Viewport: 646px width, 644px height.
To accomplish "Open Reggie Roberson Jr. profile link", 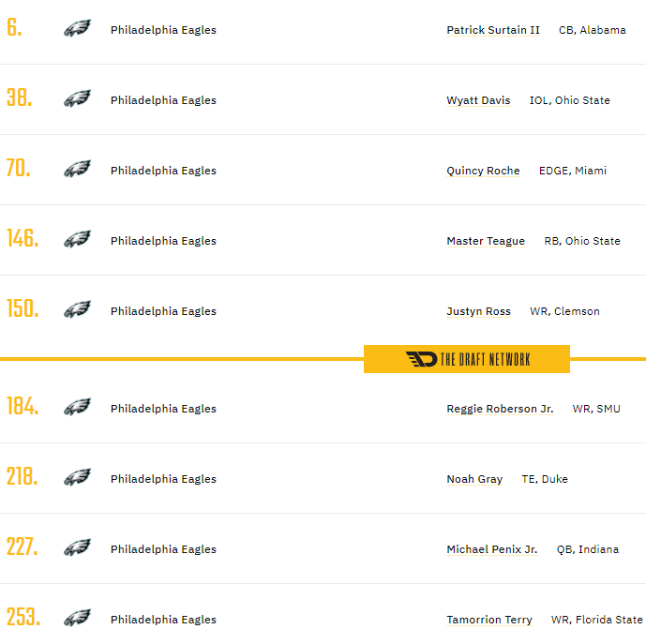I will pos(500,409).
